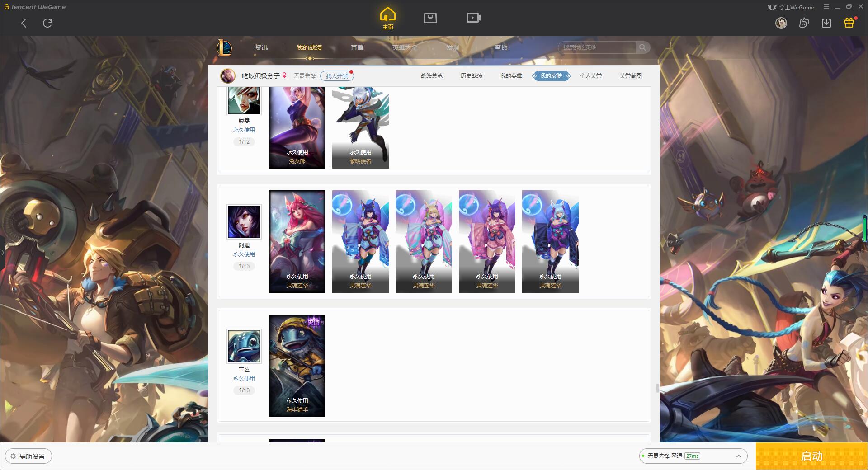Switch to 战绩总览 sub-tab

[432, 76]
